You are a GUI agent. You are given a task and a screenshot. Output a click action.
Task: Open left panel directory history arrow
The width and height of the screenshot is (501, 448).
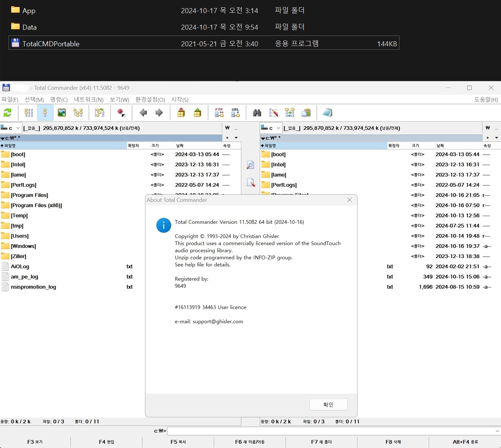tap(236, 138)
